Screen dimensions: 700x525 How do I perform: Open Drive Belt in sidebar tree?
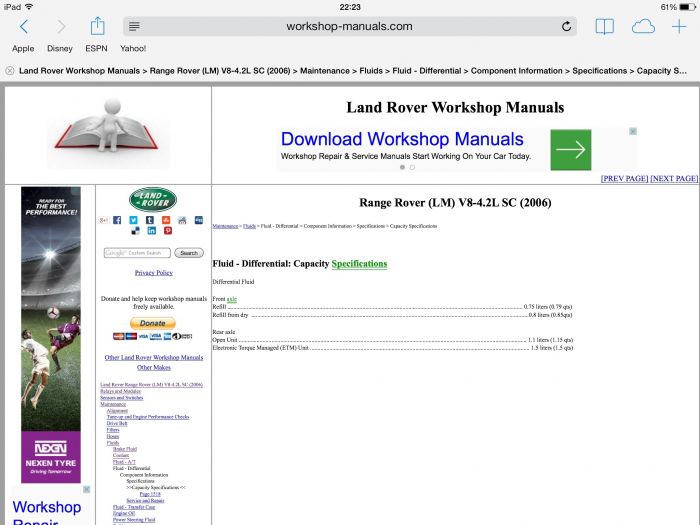point(117,423)
